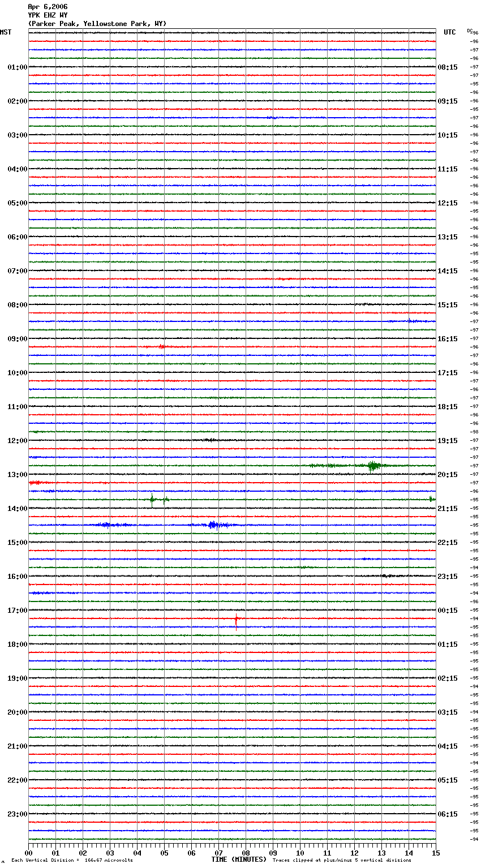Click the "18:15" UTC time label

[x=448, y=407]
